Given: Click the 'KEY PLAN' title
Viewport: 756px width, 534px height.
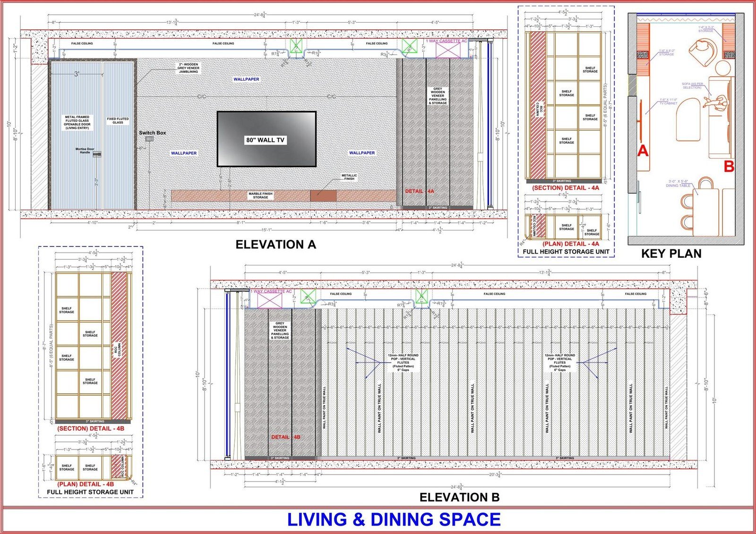Looking at the screenshot, I should 671,254.
